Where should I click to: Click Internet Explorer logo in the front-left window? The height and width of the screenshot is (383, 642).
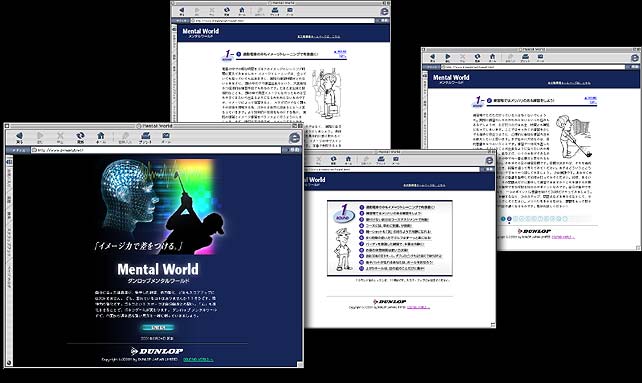[294, 138]
